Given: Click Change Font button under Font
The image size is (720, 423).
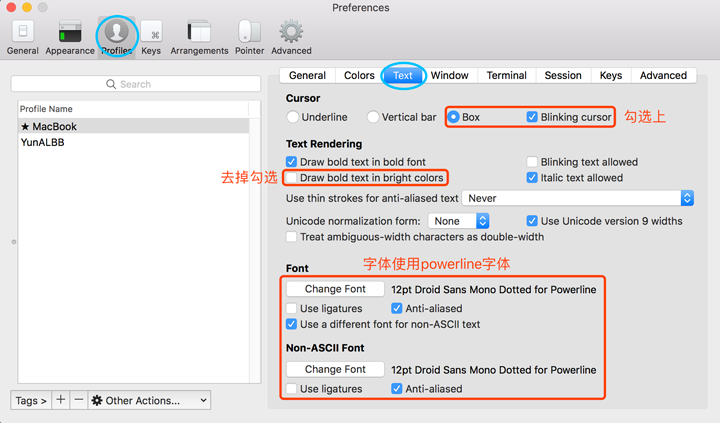Looking at the screenshot, I should point(335,289).
